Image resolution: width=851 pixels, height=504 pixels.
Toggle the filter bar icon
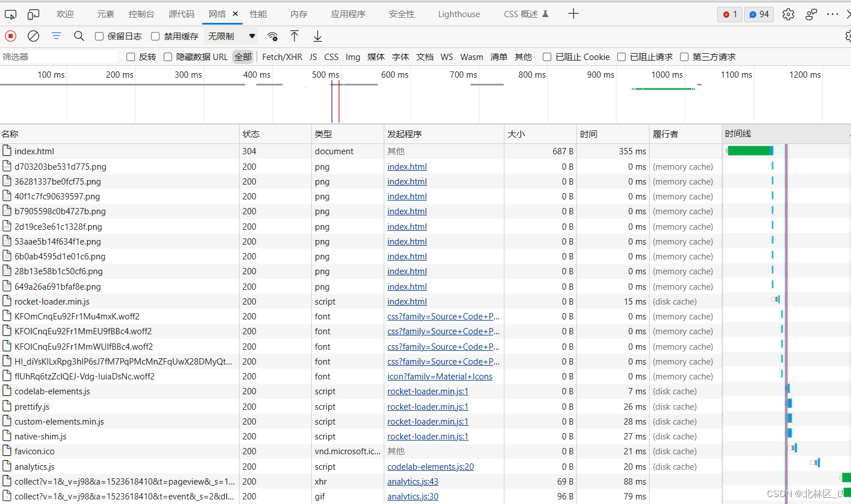[56, 36]
